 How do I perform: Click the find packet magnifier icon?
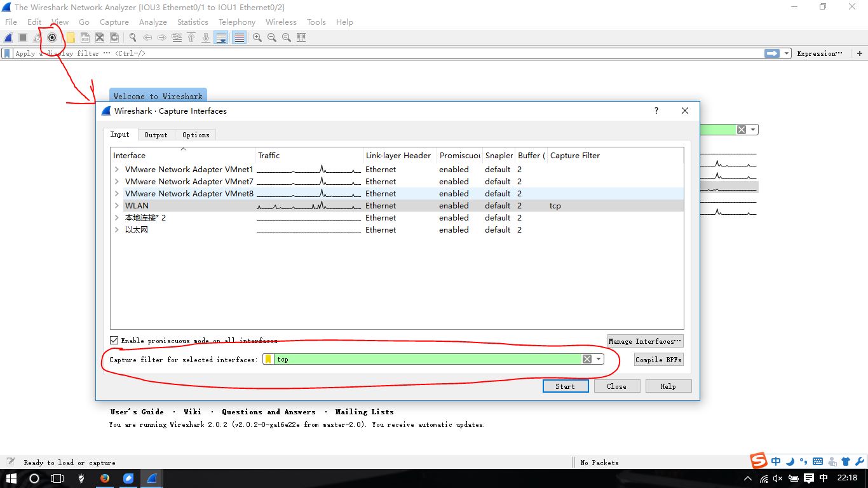[133, 37]
